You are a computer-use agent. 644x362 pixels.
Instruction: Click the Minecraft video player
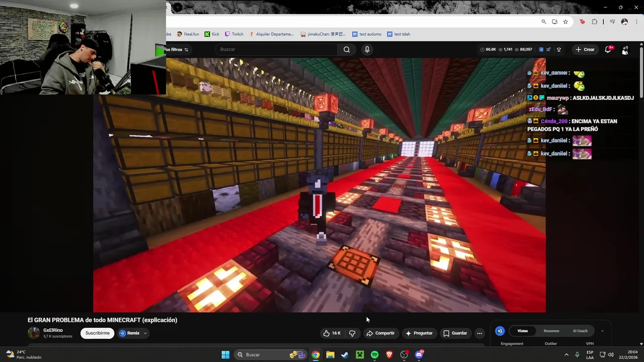(x=319, y=185)
